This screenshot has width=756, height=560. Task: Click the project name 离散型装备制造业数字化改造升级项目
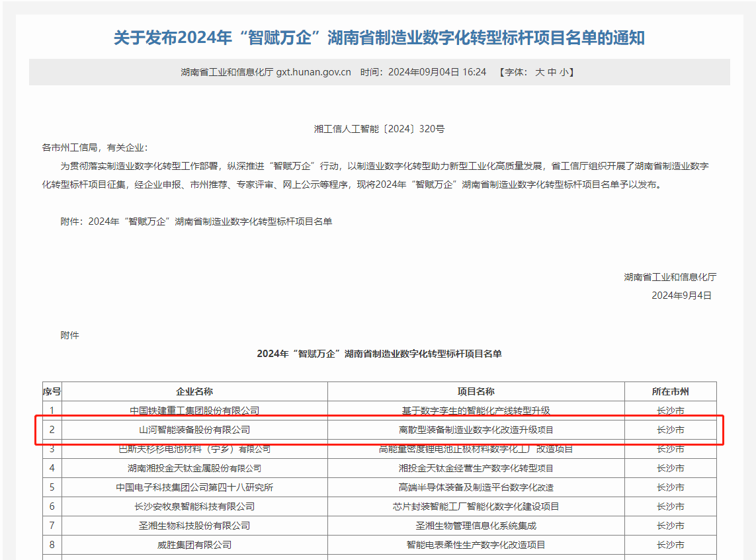click(476, 429)
